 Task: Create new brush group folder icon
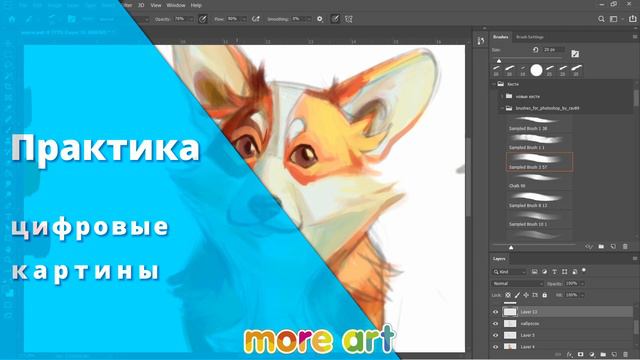(x=601, y=247)
